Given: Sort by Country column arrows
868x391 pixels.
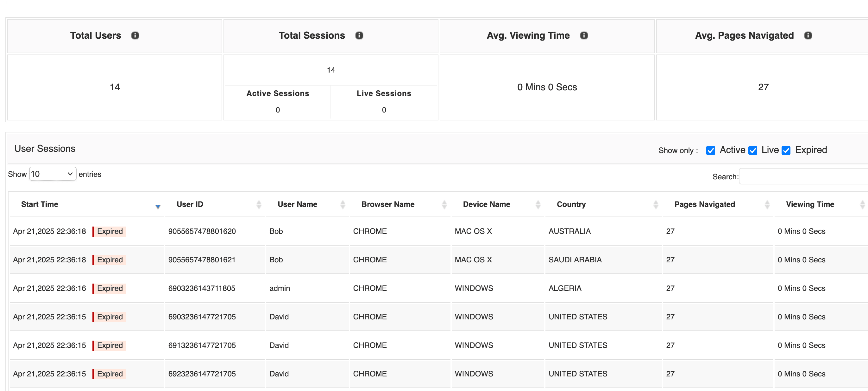Looking at the screenshot, I should (x=655, y=204).
